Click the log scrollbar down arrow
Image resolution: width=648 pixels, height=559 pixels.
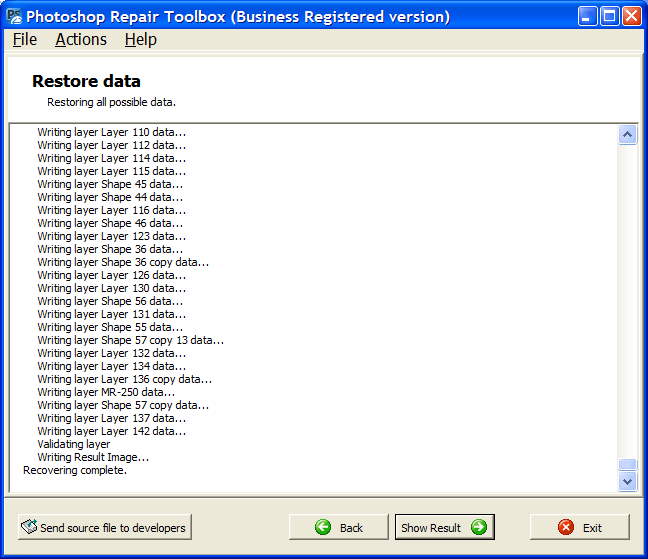[627, 481]
